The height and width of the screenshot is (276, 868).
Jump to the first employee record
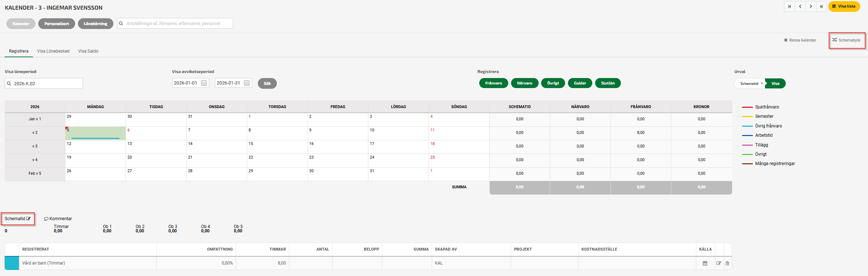(x=789, y=6)
